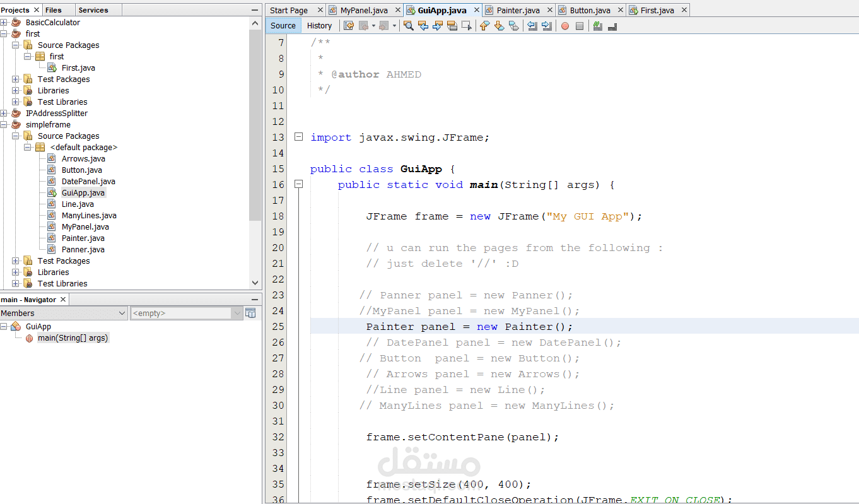Collapse the <default package> node
The width and height of the screenshot is (859, 504).
pos(28,147)
